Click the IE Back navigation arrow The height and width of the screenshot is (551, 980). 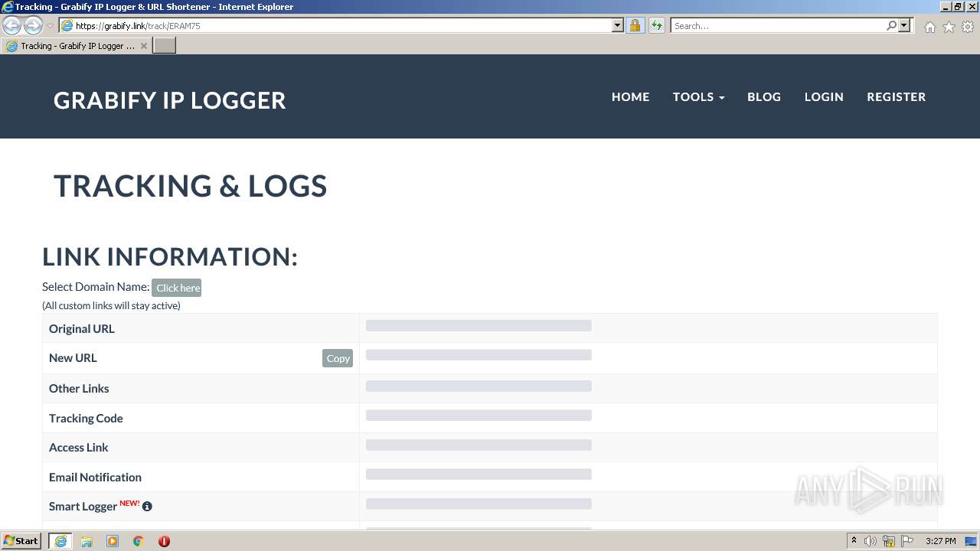[12, 25]
